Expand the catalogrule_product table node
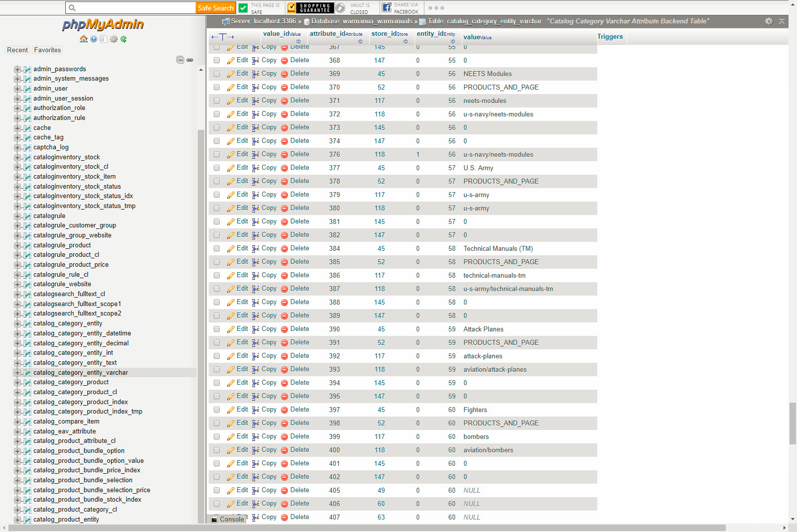This screenshot has height=532, width=797. pyautogui.click(x=17, y=245)
